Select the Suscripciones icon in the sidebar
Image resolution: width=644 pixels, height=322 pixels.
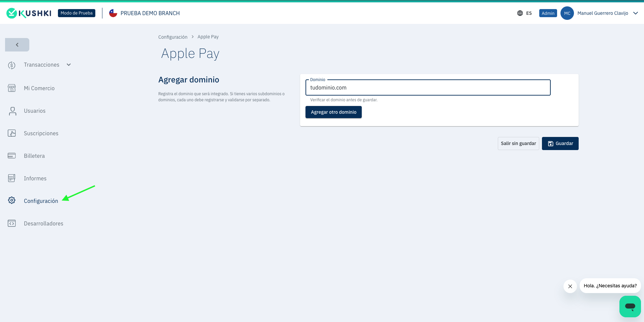(11, 133)
